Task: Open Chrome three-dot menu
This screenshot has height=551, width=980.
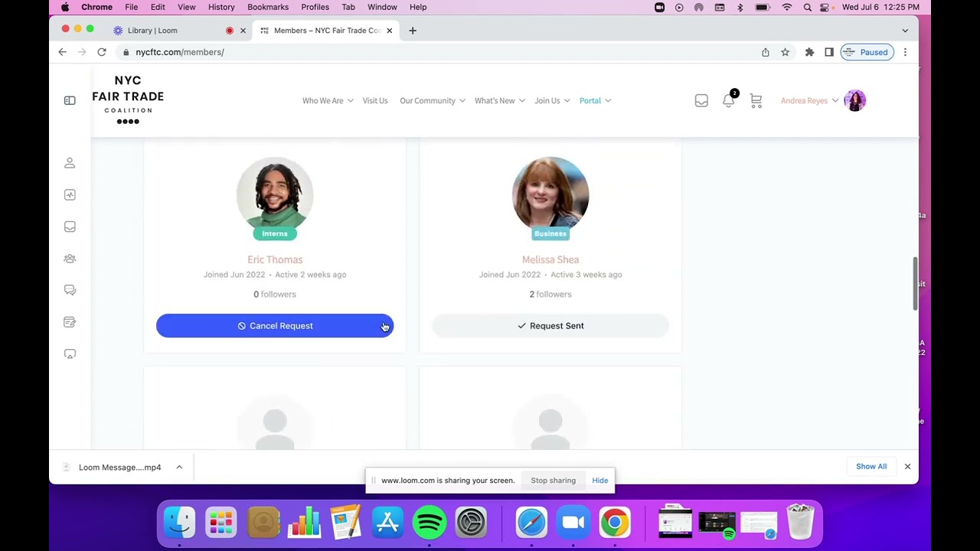Action: (905, 52)
